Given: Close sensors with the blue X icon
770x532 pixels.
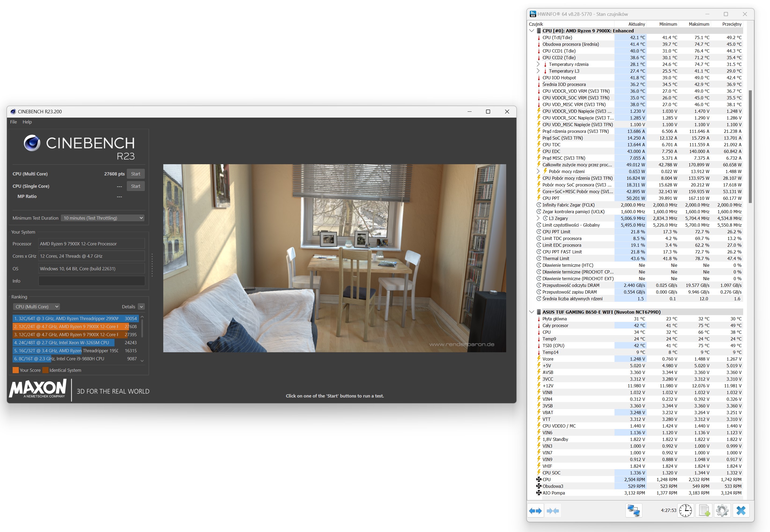Looking at the screenshot, I should coord(741,511).
